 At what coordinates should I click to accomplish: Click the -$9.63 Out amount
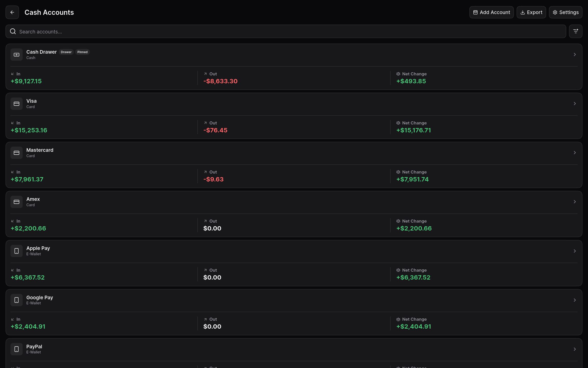coord(213,179)
